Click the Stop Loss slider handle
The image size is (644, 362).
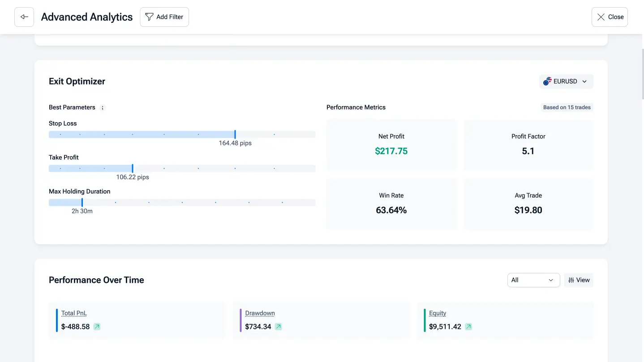click(235, 134)
